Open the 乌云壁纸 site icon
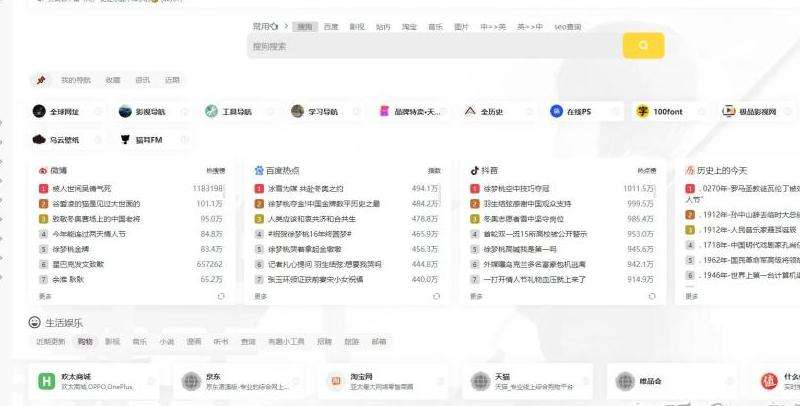Screen dimensions: 800x406 [39, 139]
